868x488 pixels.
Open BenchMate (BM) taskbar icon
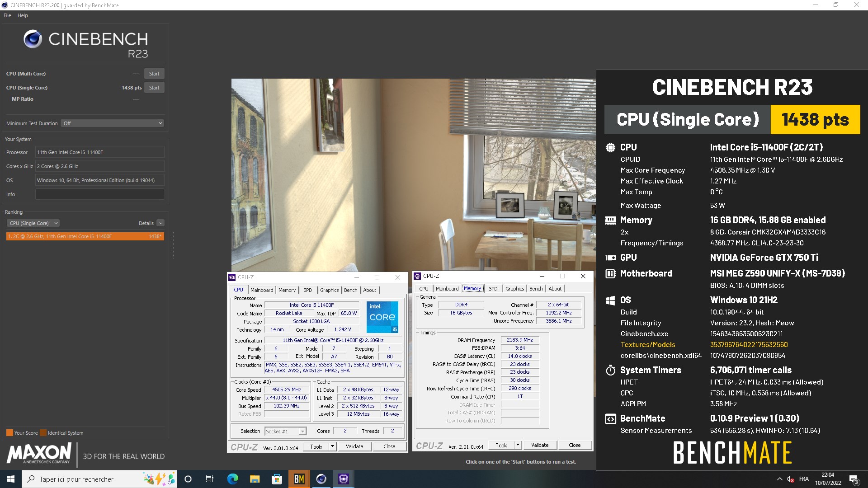pos(299,479)
